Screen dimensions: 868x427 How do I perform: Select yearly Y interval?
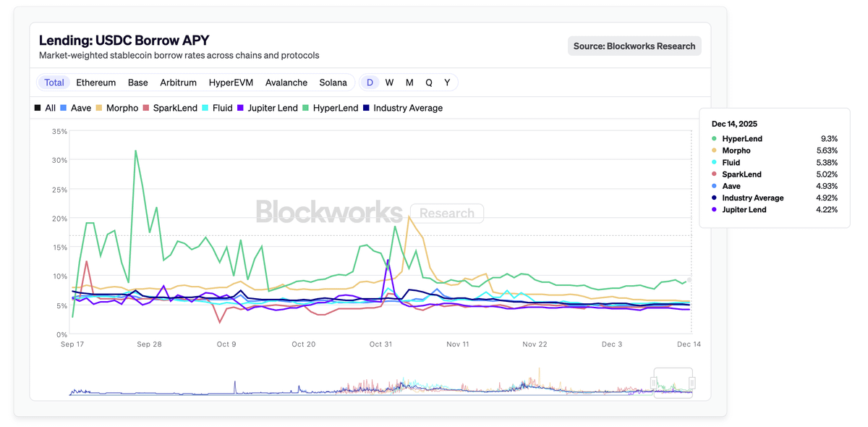(x=447, y=83)
